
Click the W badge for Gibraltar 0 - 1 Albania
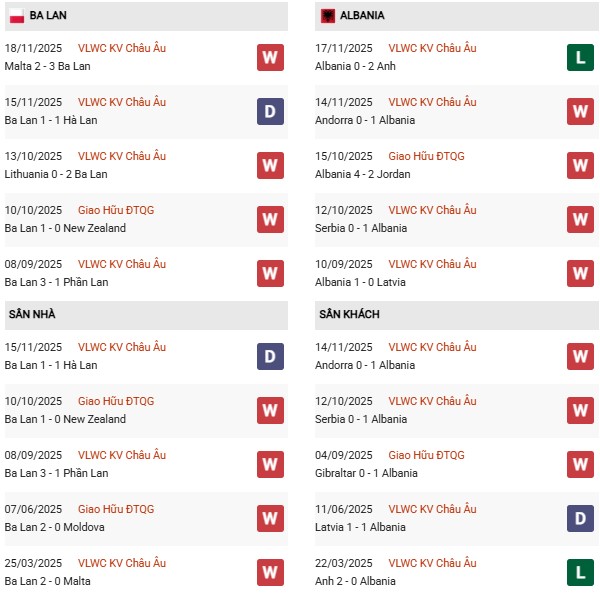coord(580,464)
